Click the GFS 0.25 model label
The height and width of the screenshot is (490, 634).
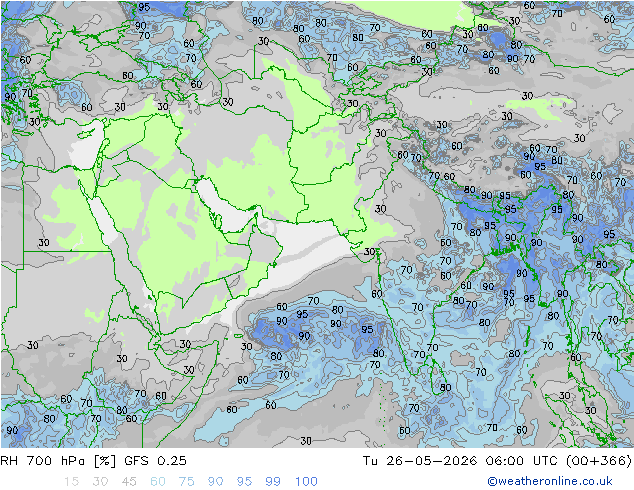(156, 460)
